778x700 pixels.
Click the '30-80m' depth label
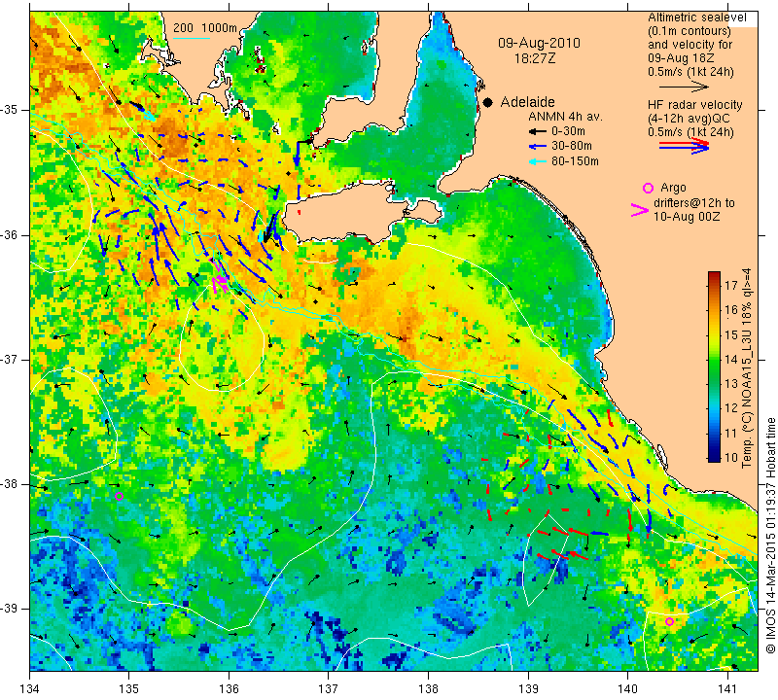[x=572, y=146]
